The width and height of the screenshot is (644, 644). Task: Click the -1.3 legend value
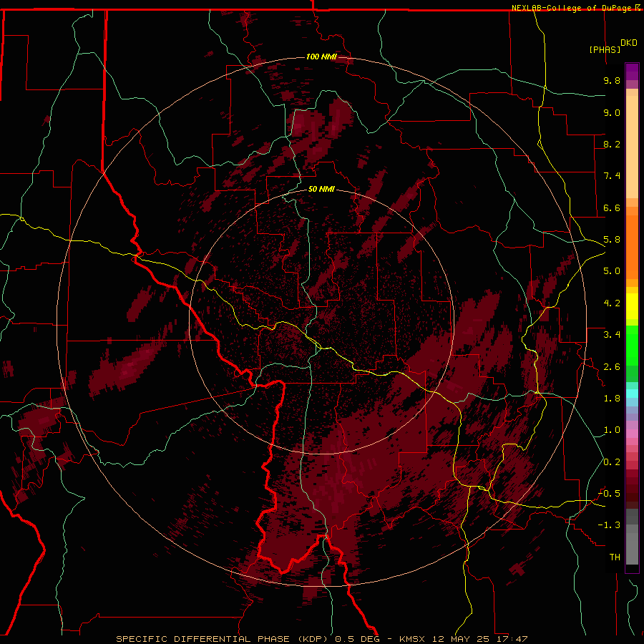(609, 525)
